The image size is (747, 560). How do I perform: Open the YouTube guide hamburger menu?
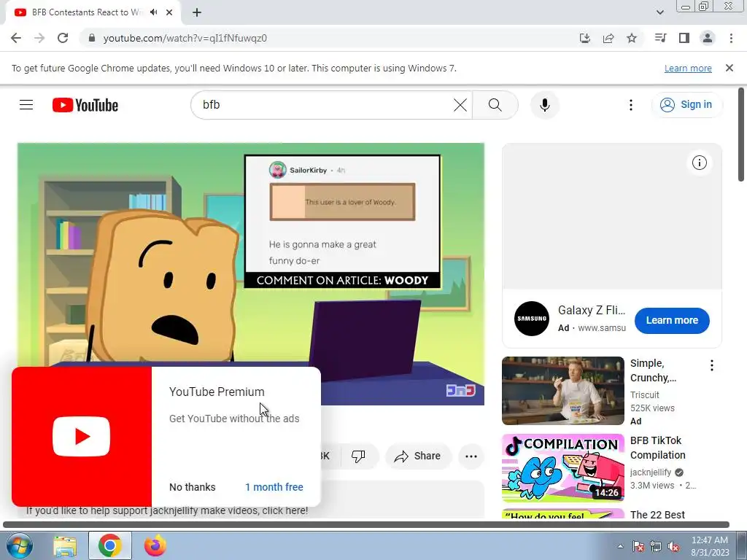pos(26,105)
